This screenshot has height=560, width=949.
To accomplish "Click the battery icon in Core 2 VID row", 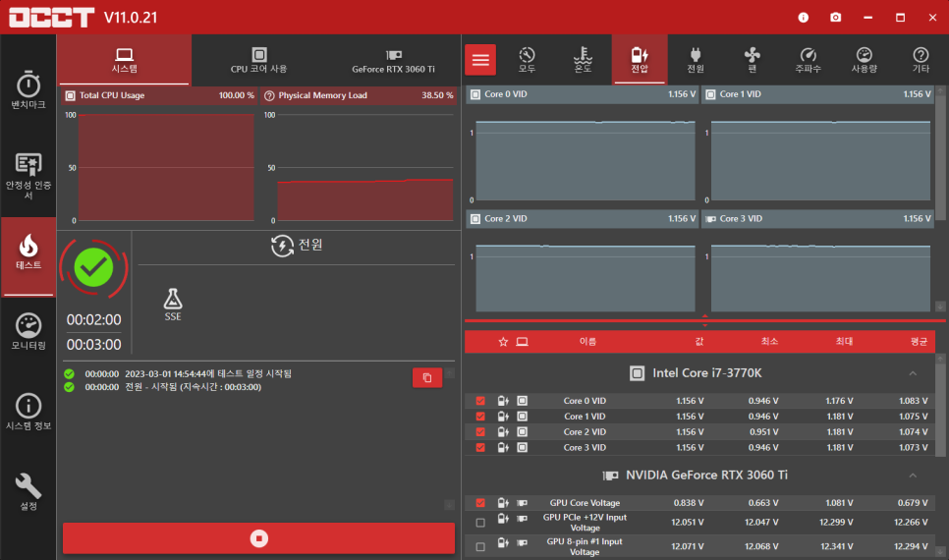I will coord(503,432).
